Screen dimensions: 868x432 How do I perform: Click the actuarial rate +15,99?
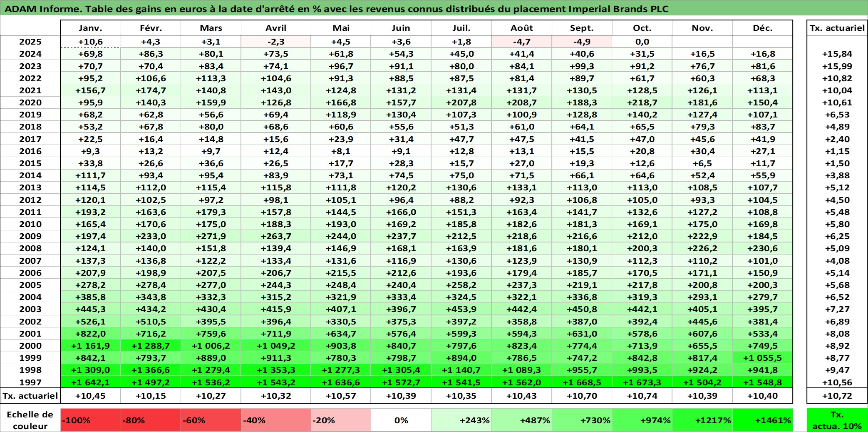click(x=837, y=66)
